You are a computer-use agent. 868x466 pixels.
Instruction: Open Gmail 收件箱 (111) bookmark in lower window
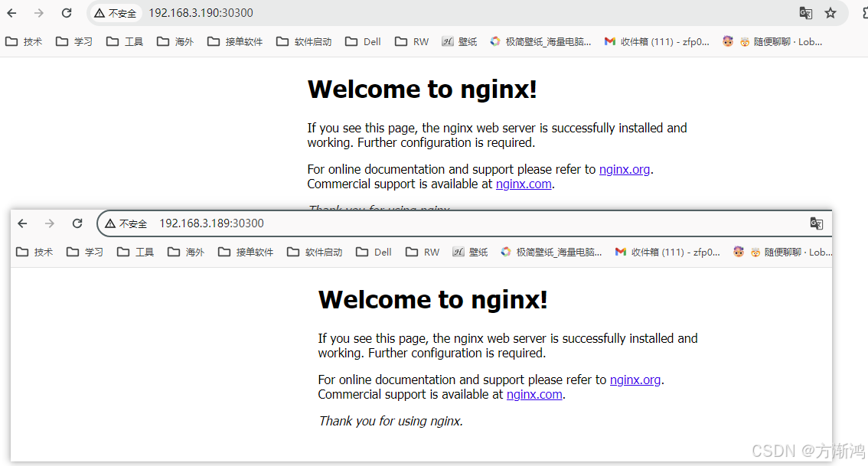tap(667, 252)
